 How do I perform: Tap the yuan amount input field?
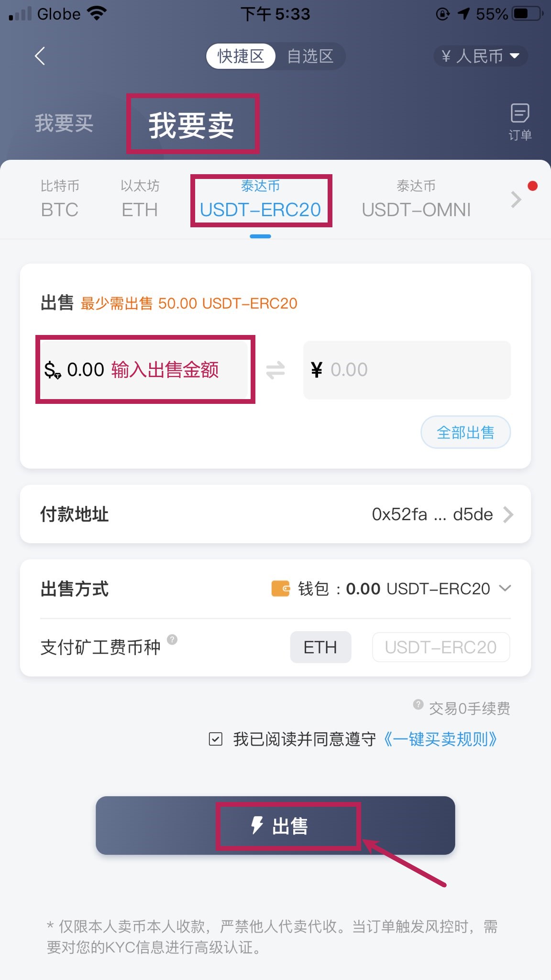[x=407, y=370]
